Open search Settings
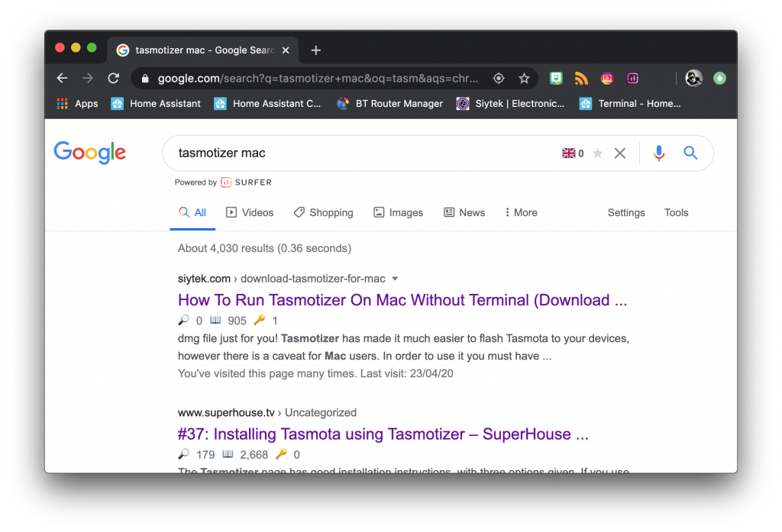Screen dimensions: 782x532 626,212
